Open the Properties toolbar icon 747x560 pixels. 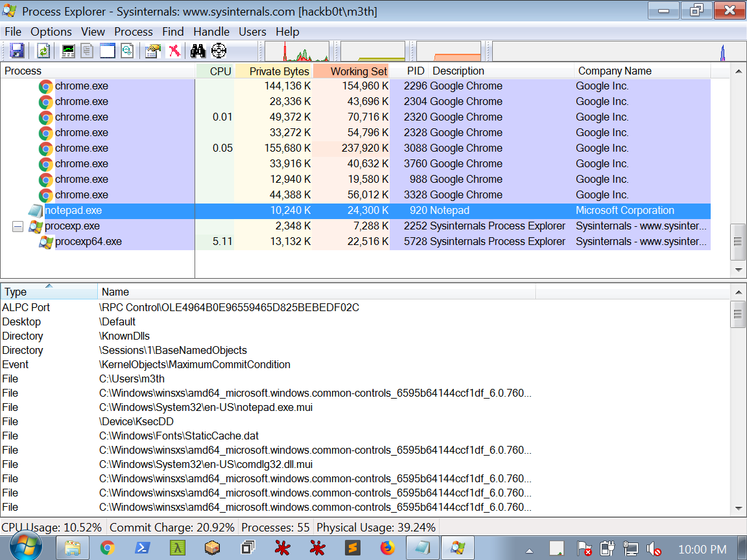click(153, 51)
